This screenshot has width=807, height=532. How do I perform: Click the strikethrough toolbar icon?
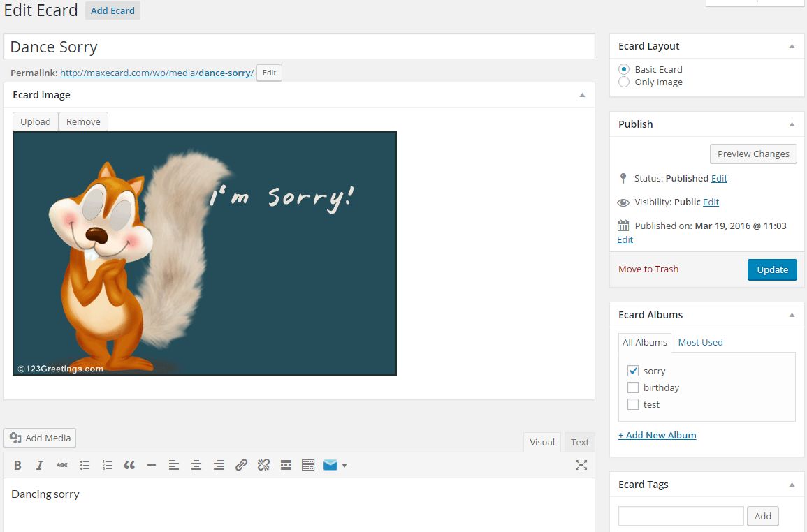click(x=62, y=465)
